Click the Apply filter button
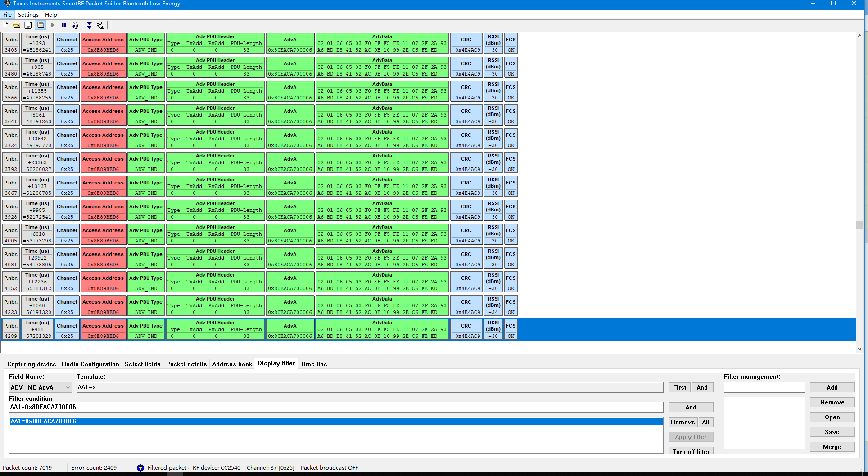The width and height of the screenshot is (868, 476). tap(691, 436)
